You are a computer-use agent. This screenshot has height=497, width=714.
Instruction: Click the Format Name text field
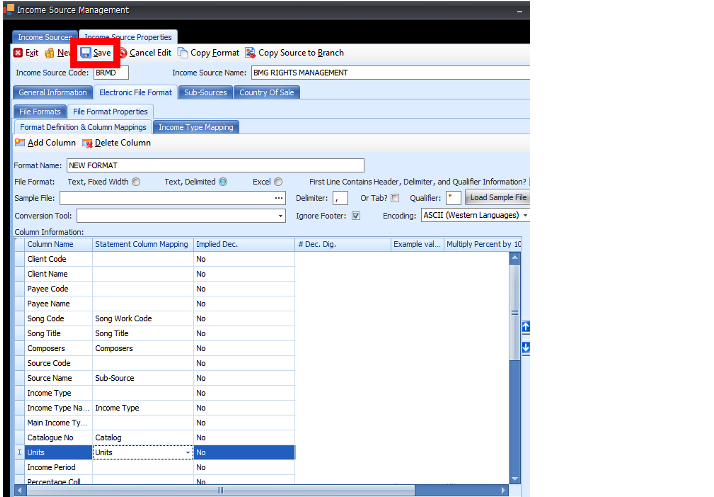(x=214, y=165)
